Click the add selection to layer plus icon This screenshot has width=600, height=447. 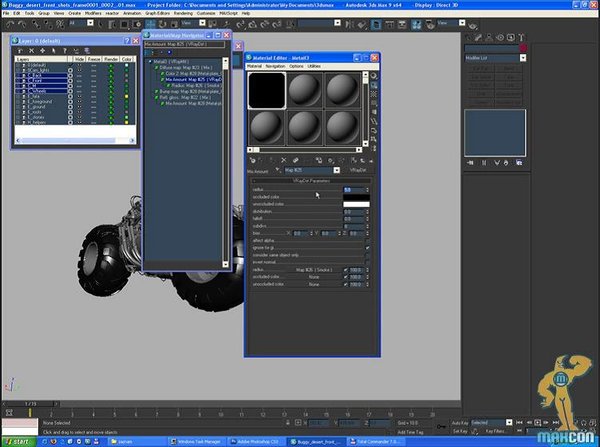click(42, 51)
